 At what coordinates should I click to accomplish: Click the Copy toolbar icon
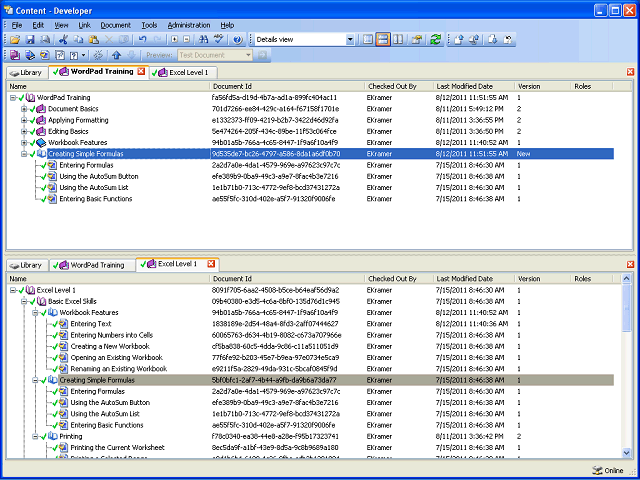pyautogui.click(x=78, y=40)
